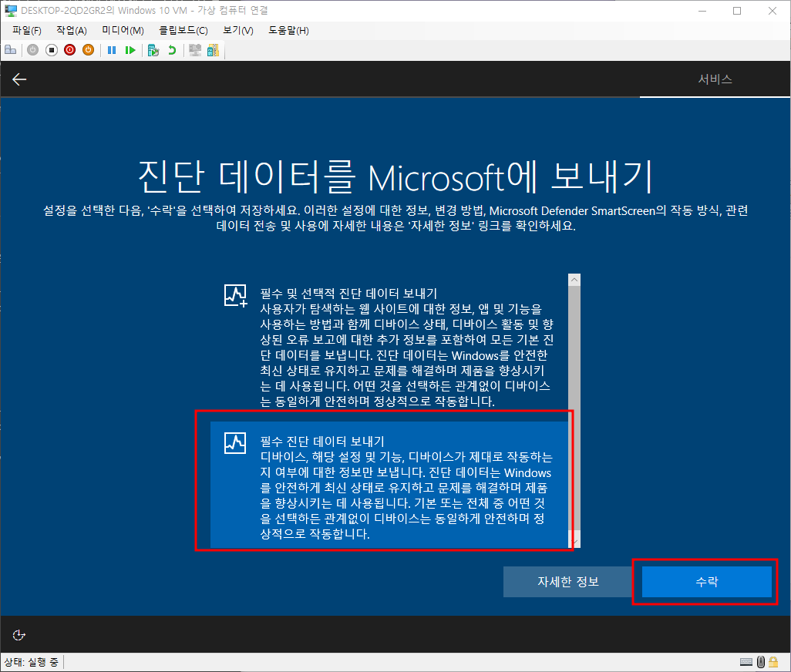Maximize the VM connection window
Image resolution: width=791 pixels, height=672 pixels.
[737, 11]
